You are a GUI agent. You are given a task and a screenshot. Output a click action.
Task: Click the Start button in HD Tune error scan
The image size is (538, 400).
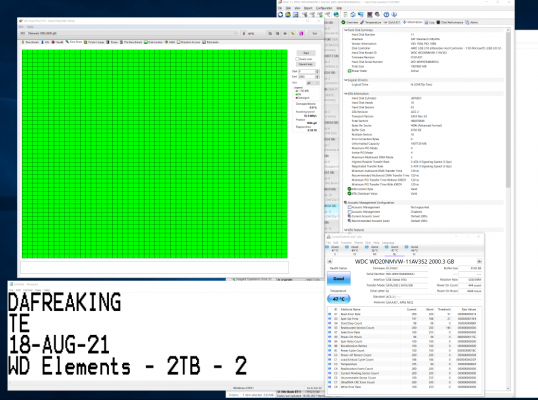(x=306, y=53)
